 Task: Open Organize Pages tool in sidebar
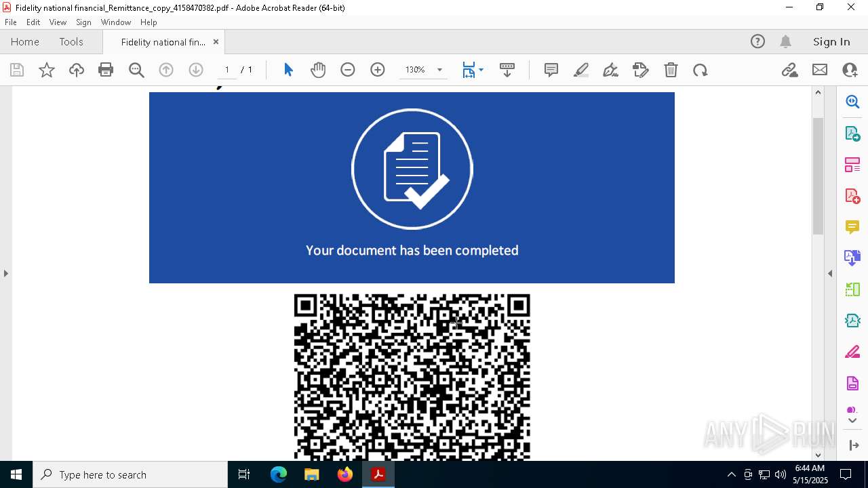tap(852, 165)
